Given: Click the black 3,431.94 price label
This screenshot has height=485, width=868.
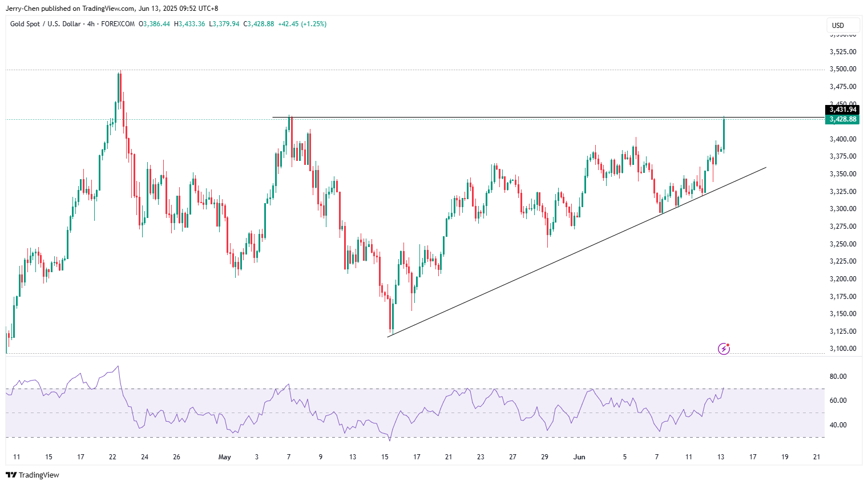Looking at the screenshot, I should [842, 110].
